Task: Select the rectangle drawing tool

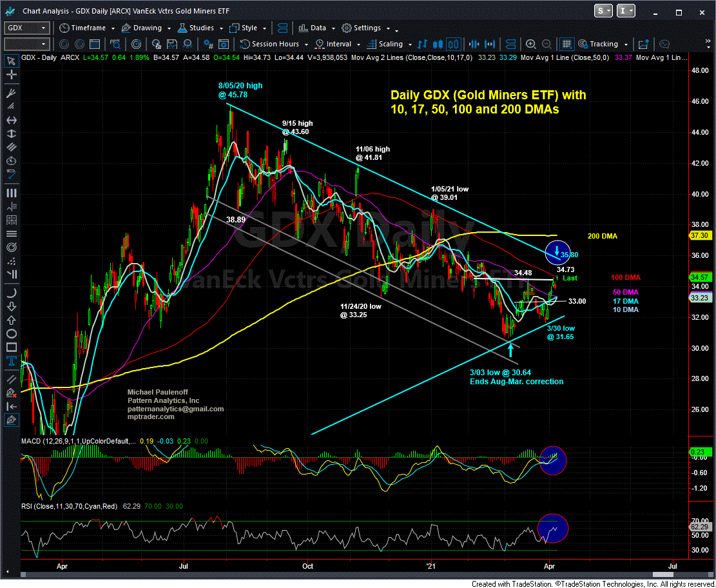Action: pyautogui.click(x=12, y=348)
